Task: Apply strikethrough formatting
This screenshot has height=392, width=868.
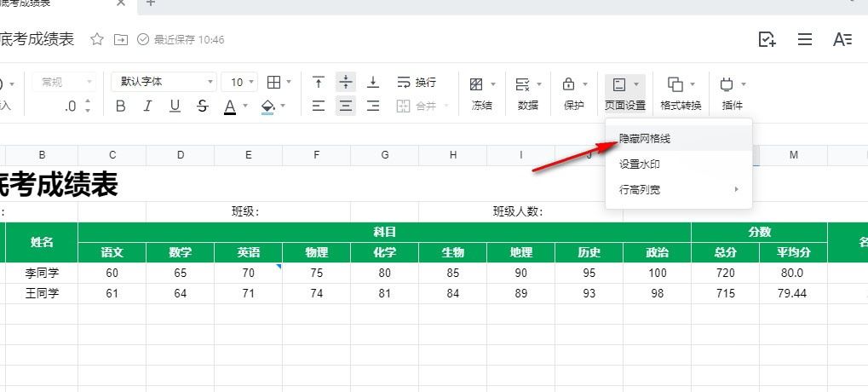Action: pyautogui.click(x=202, y=106)
